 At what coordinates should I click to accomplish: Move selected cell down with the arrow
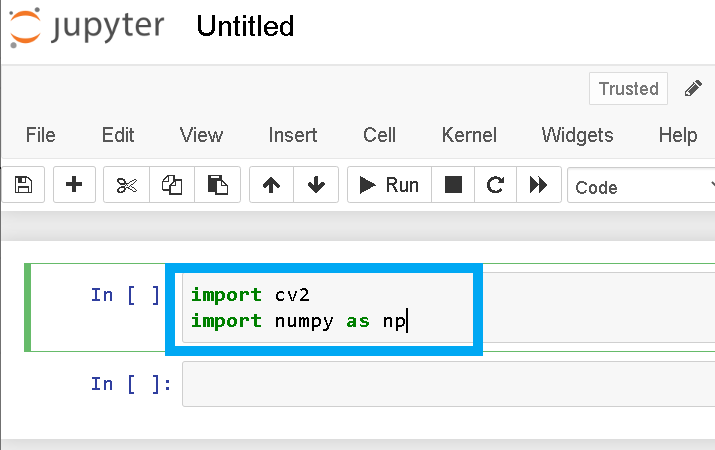(316, 185)
